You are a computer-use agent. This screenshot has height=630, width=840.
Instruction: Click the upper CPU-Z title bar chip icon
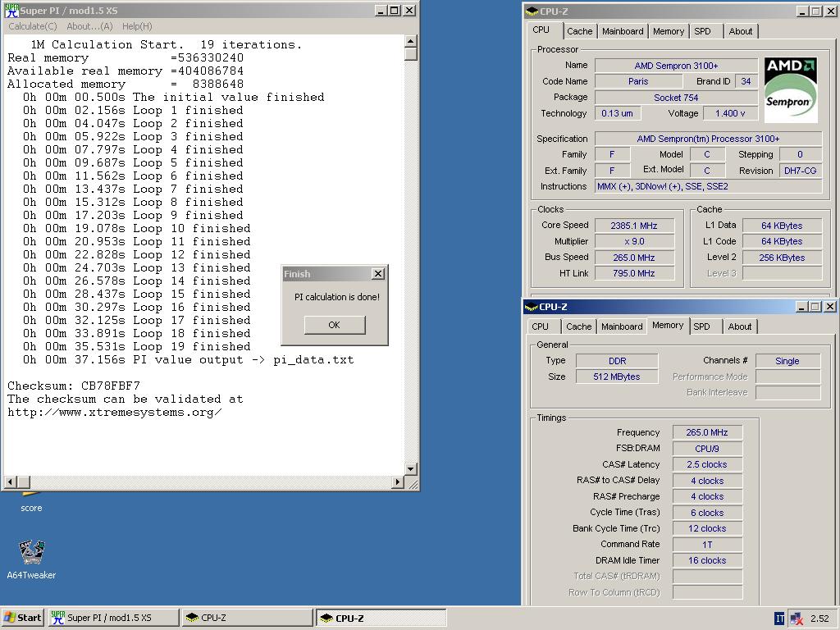(532, 11)
